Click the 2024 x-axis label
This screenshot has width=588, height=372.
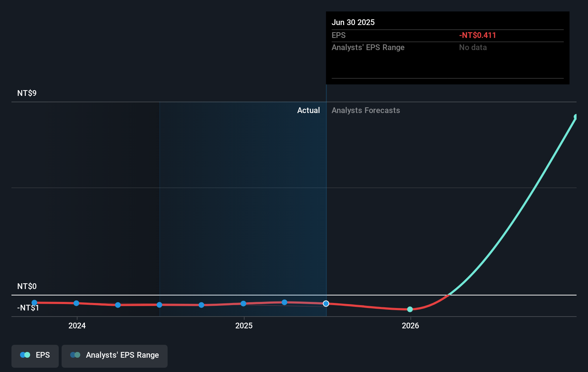pos(77,325)
